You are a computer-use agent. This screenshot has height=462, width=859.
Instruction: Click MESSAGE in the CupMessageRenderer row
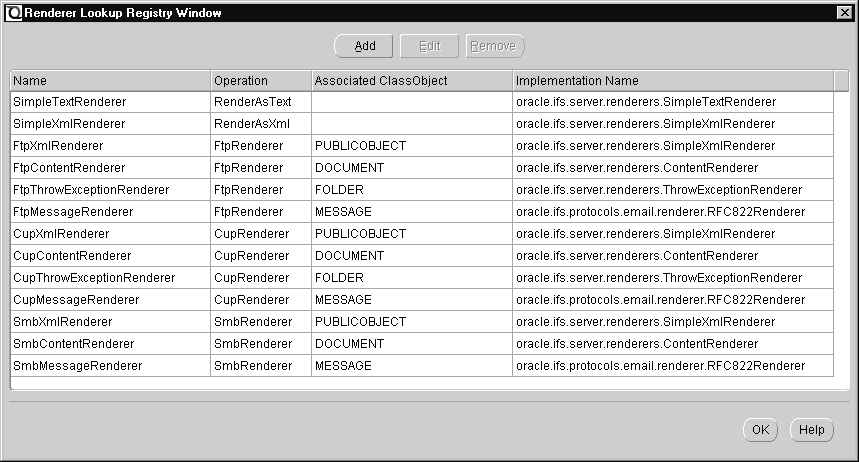pyautogui.click(x=412, y=300)
